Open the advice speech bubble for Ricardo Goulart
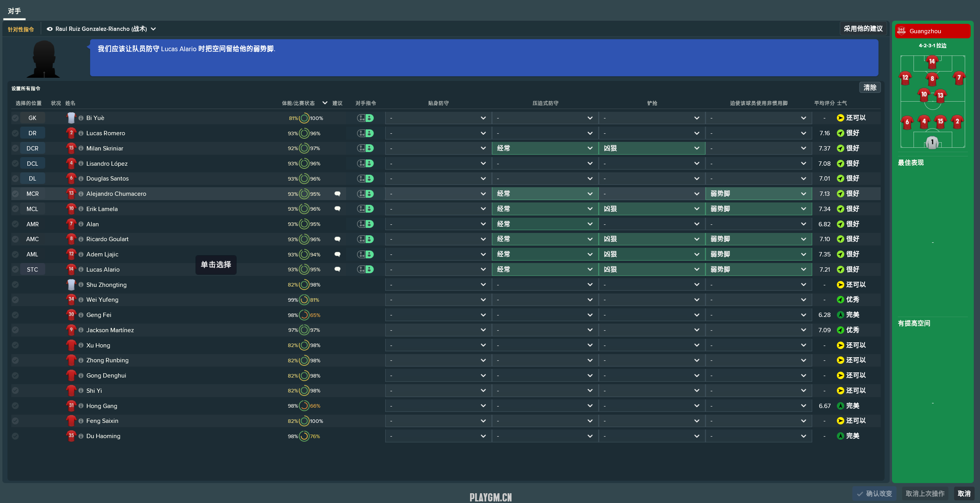980x503 pixels. point(337,239)
